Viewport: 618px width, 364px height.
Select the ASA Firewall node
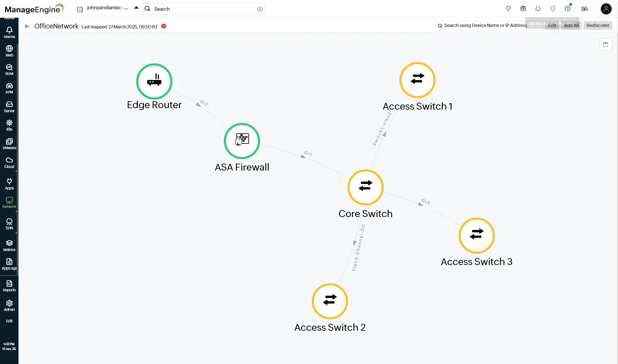tap(242, 141)
